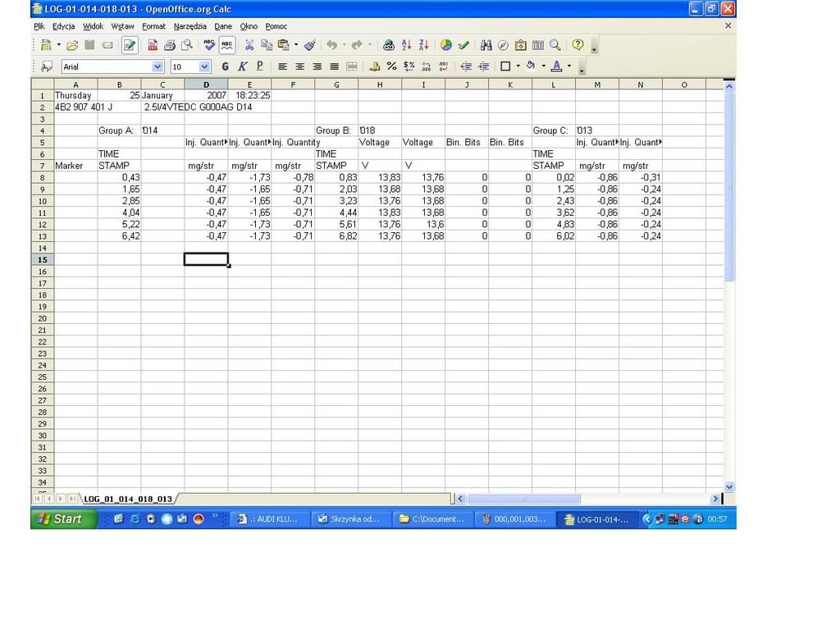Switch to Skrzynka od taskbar window
Screen dimensions: 840x621
(350, 518)
